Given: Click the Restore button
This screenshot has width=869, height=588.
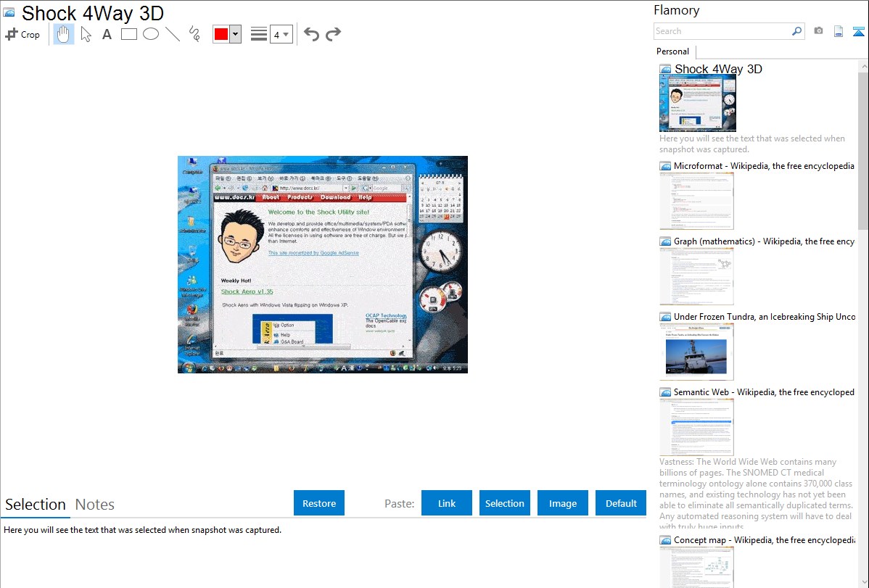Looking at the screenshot, I should click(x=319, y=503).
